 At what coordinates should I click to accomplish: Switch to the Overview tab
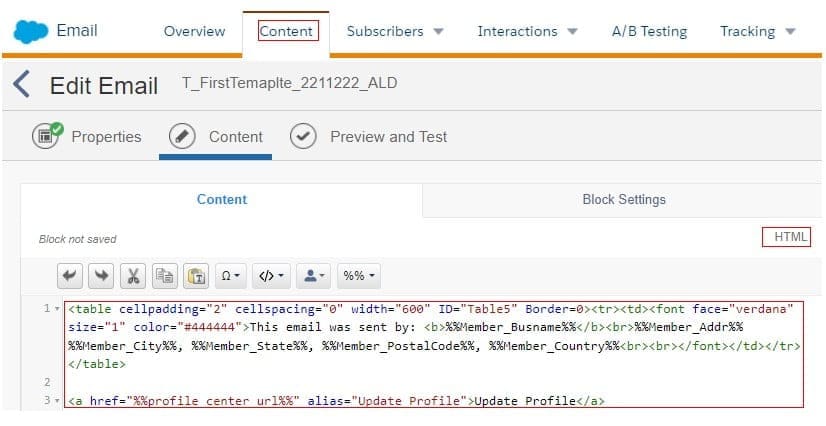194,31
